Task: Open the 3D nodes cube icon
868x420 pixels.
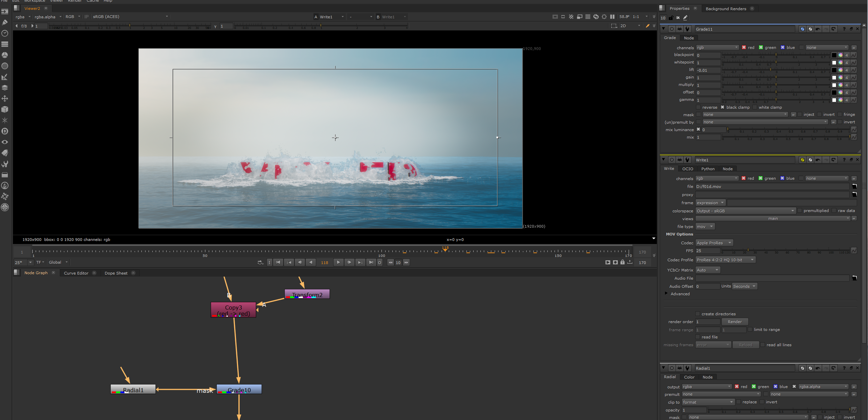Action: click(x=5, y=109)
